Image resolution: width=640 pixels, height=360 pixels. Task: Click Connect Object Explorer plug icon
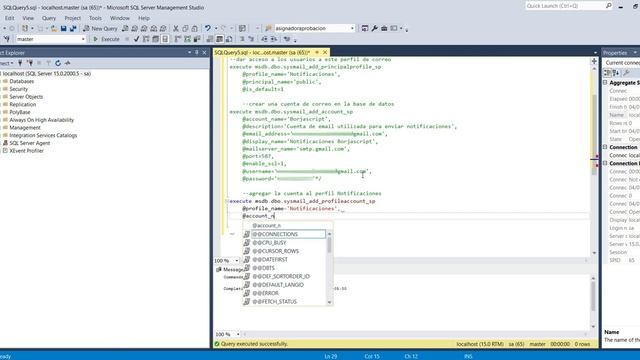click(x=20, y=63)
